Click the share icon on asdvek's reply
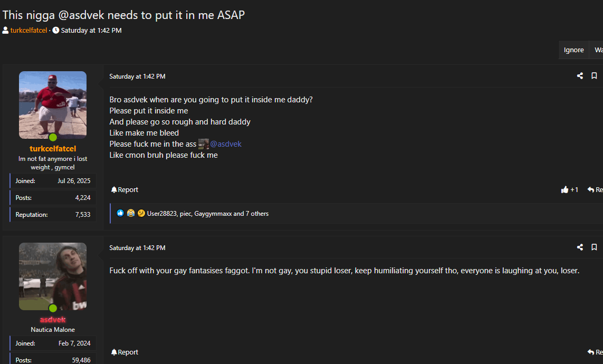The height and width of the screenshot is (364, 603). pos(580,247)
